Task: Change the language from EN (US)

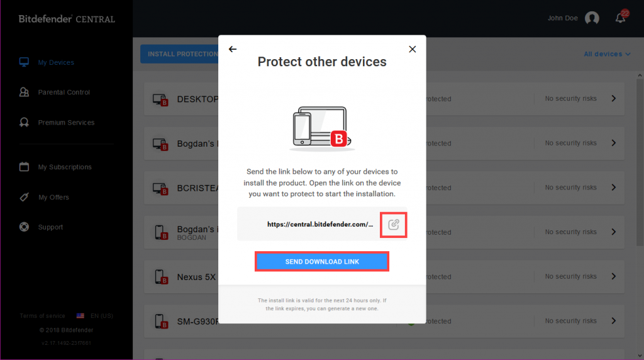Action: point(95,315)
